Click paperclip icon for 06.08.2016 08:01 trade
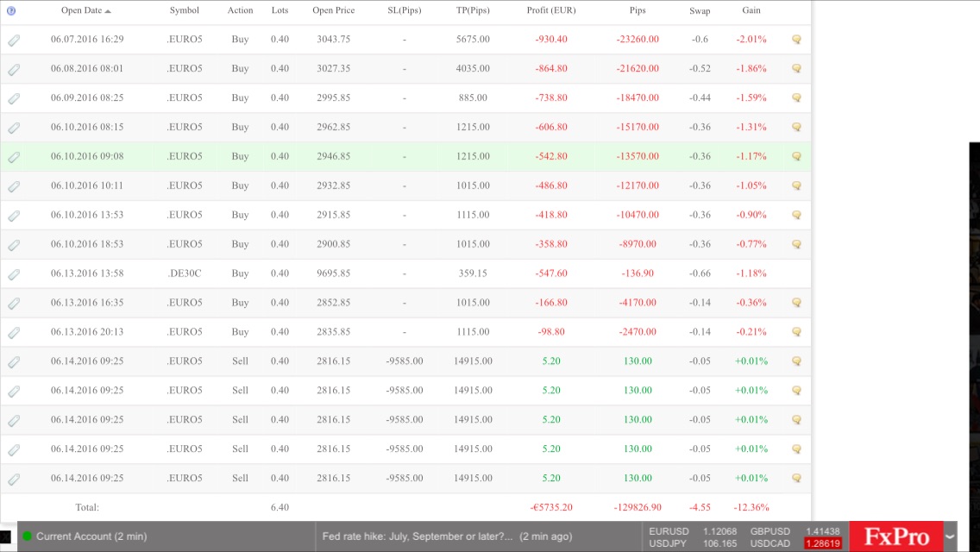Screen dimensions: 980x552 pos(14,69)
